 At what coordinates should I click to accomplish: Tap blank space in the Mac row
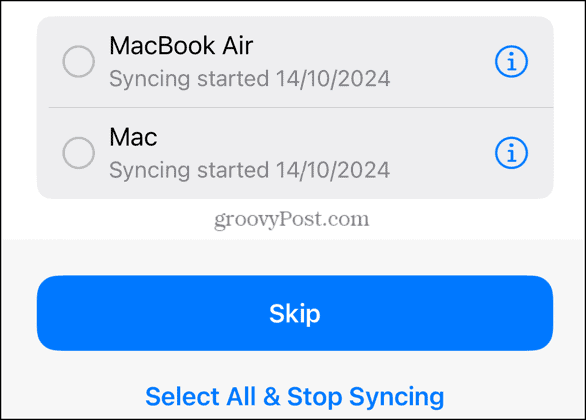coord(441,153)
